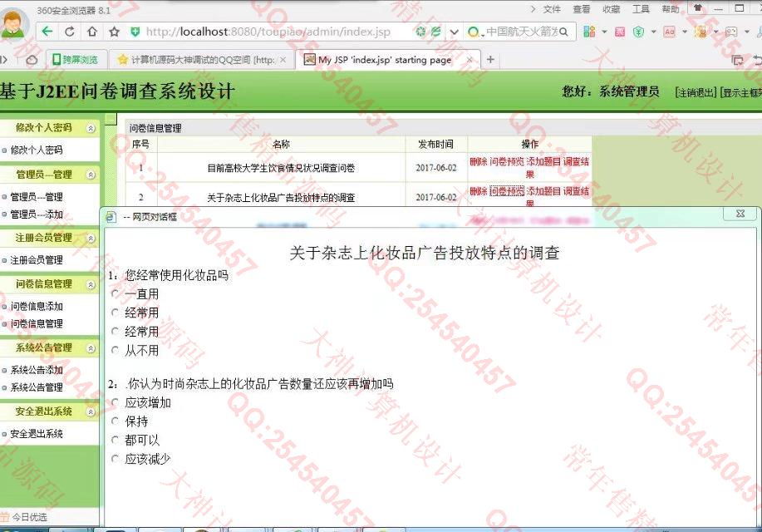Reload the page with refresh icon
The image size is (762, 532).
[x=70, y=32]
